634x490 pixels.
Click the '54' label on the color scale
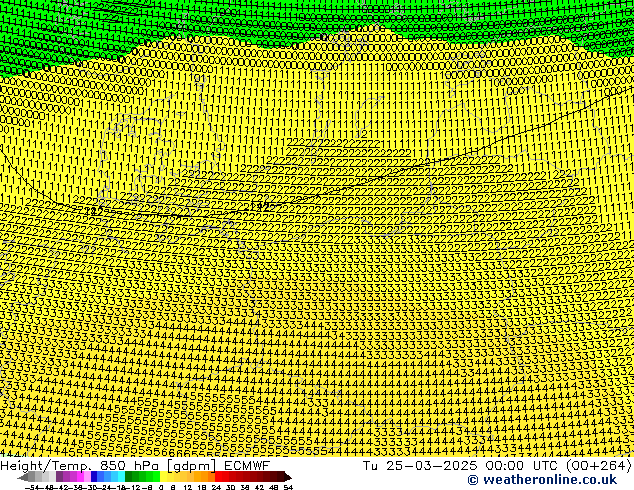click(288, 487)
